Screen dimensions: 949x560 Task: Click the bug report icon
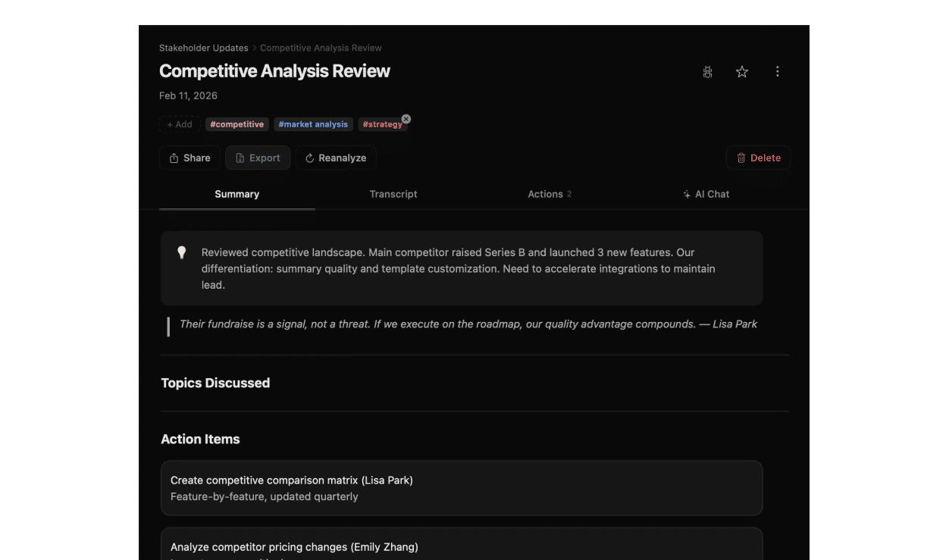pyautogui.click(x=707, y=72)
